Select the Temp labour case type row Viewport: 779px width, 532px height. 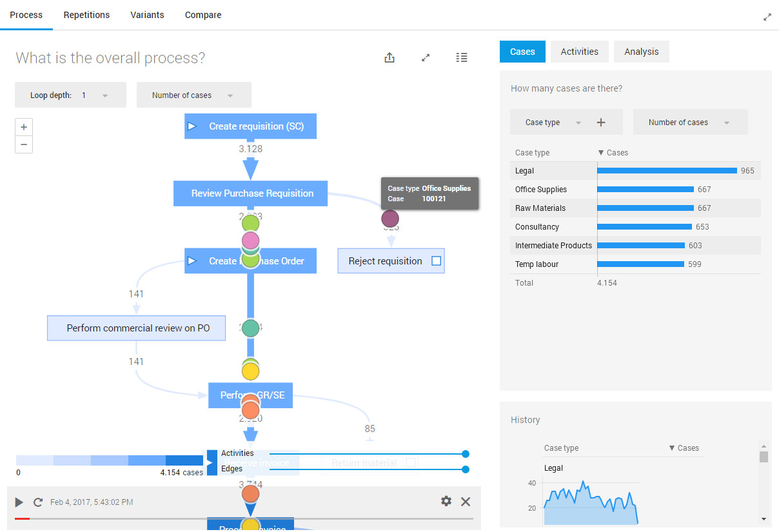point(635,264)
